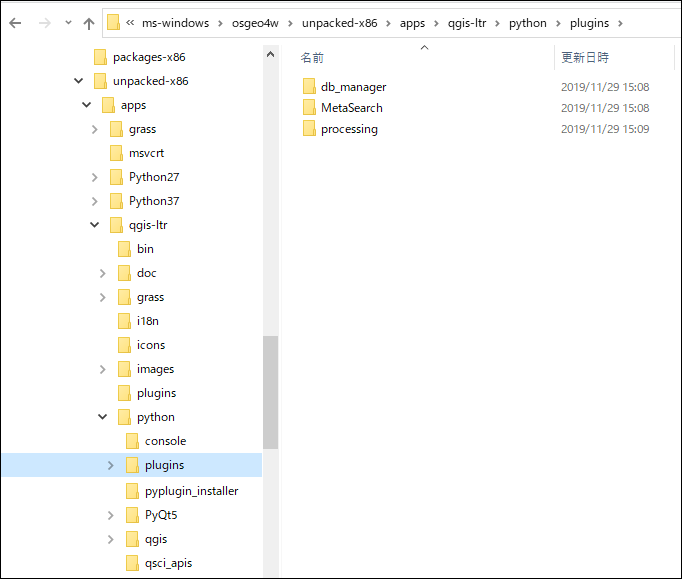Click the Back navigation arrow
This screenshot has width=682, height=579.
[15, 23]
